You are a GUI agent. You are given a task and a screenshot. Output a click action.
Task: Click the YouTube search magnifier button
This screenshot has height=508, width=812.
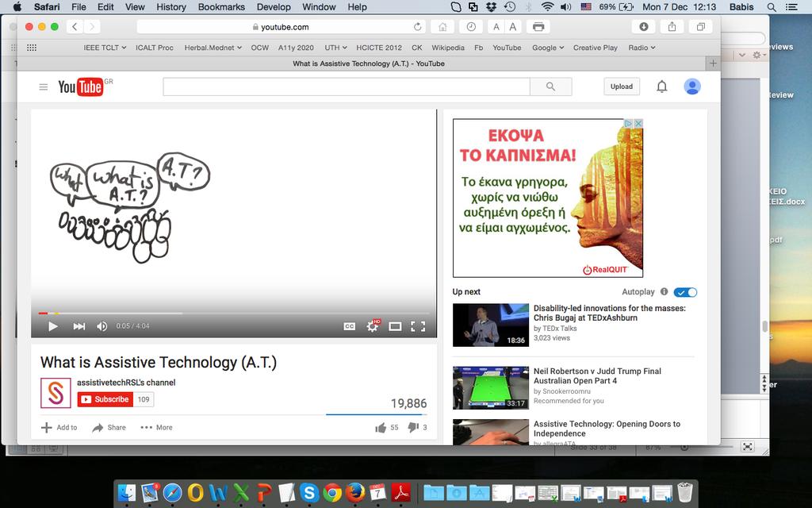pyautogui.click(x=550, y=87)
